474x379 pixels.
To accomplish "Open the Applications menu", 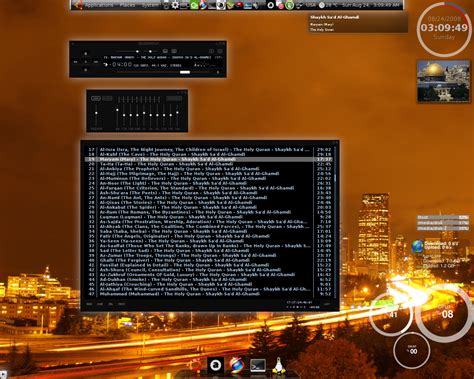I will pos(99,5).
